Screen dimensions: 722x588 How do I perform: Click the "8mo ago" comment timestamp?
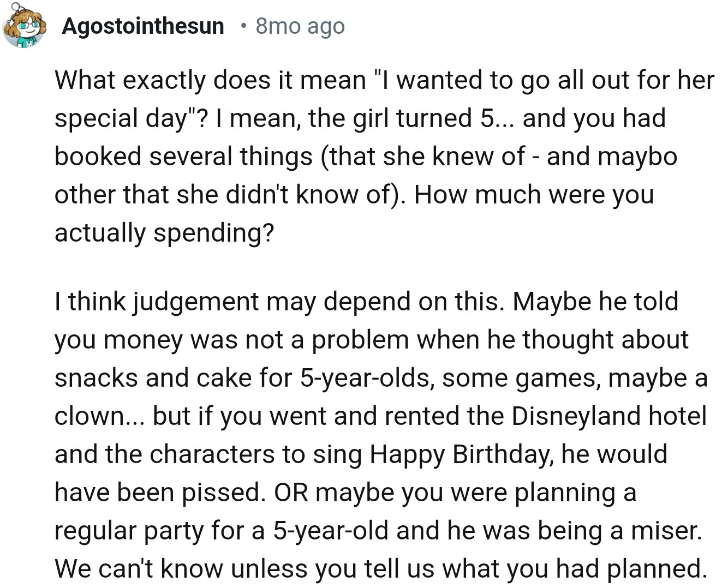pyautogui.click(x=300, y=26)
